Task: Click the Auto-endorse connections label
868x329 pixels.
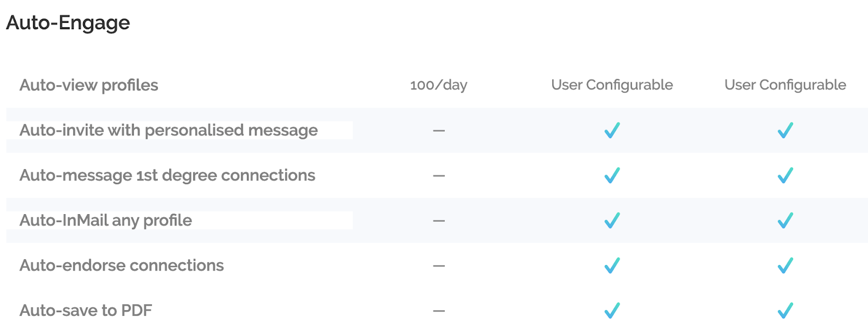Action: coord(122,265)
